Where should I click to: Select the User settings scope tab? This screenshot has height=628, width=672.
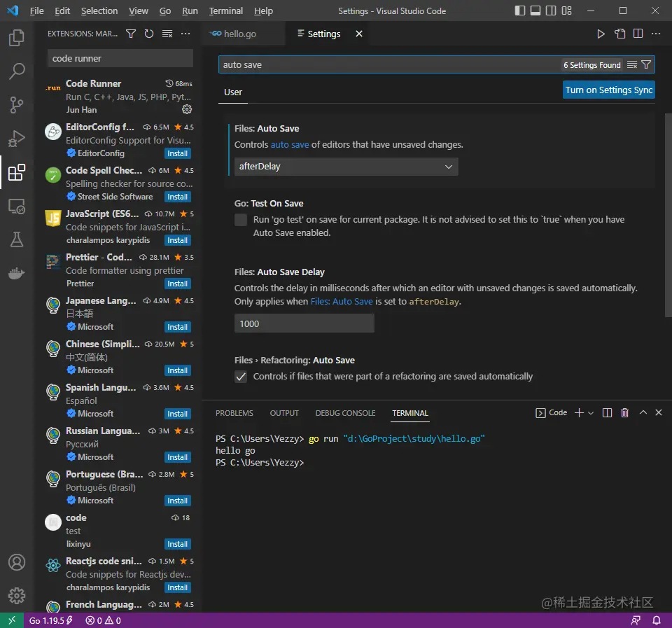[232, 92]
